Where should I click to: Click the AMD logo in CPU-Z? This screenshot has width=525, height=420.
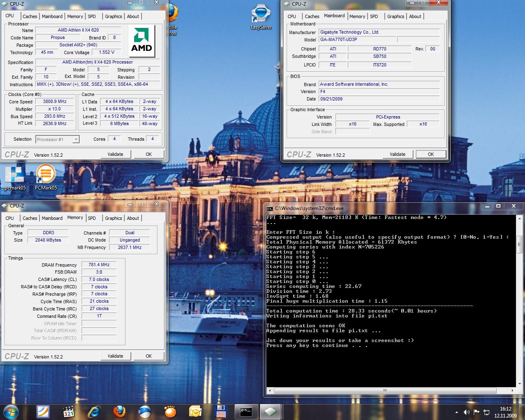(142, 41)
